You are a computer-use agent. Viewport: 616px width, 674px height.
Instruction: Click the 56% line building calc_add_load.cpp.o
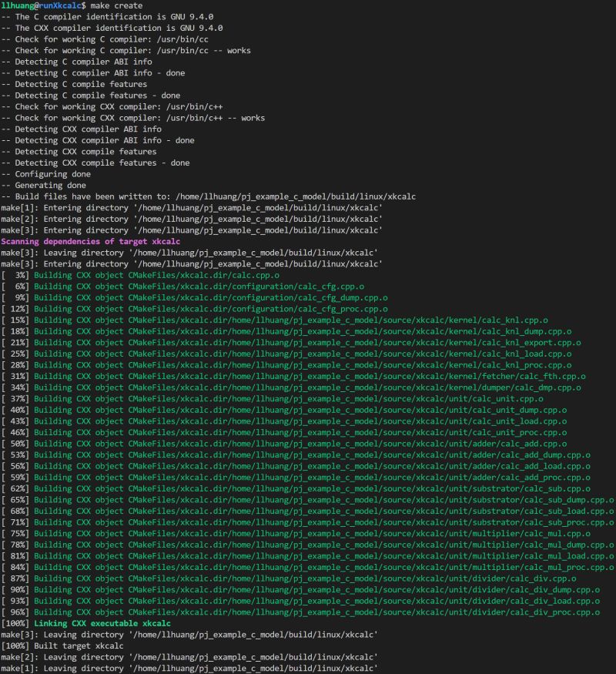pyautogui.click(x=296, y=466)
